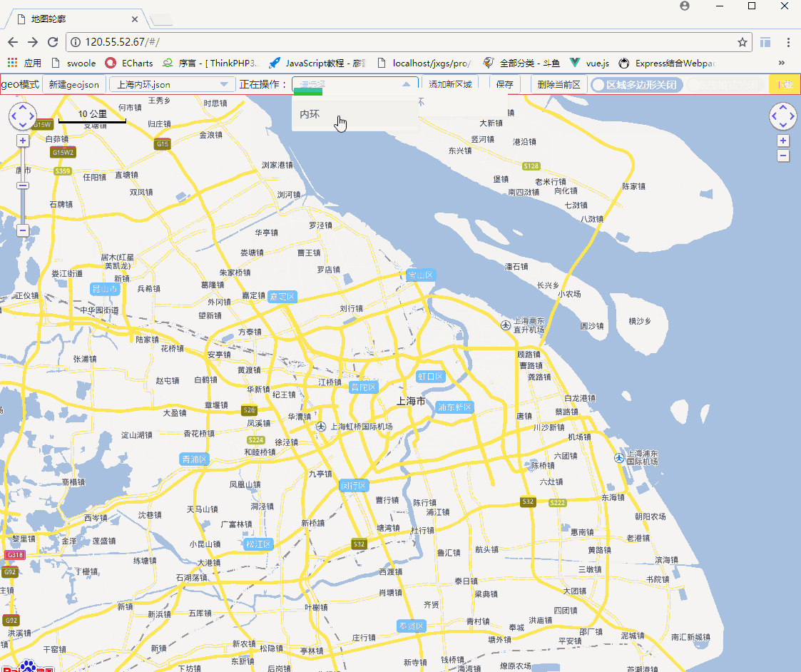This screenshot has height=672, width=801.
Task: Open the 上海内环.json file dropdown
Action: pos(173,84)
